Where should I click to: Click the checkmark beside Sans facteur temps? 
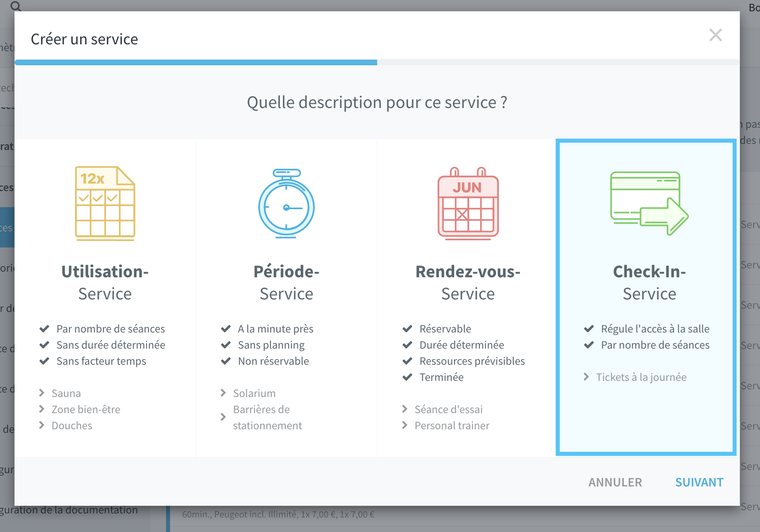pos(44,361)
